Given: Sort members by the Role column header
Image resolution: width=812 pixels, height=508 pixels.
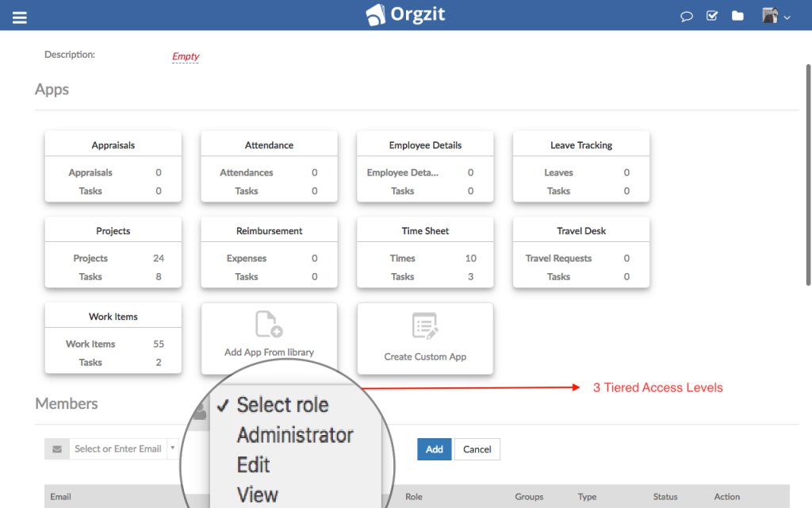Looking at the screenshot, I should click(x=413, y=496).
